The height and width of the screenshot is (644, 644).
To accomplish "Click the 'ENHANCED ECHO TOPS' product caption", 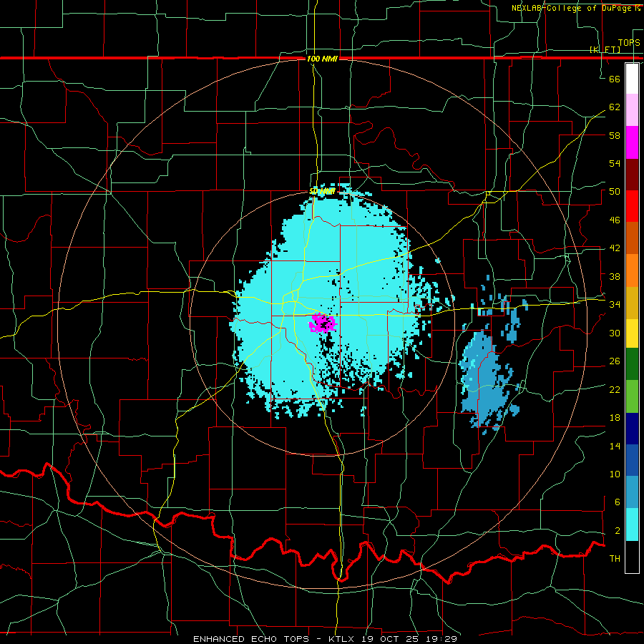I will pos(251,639).
